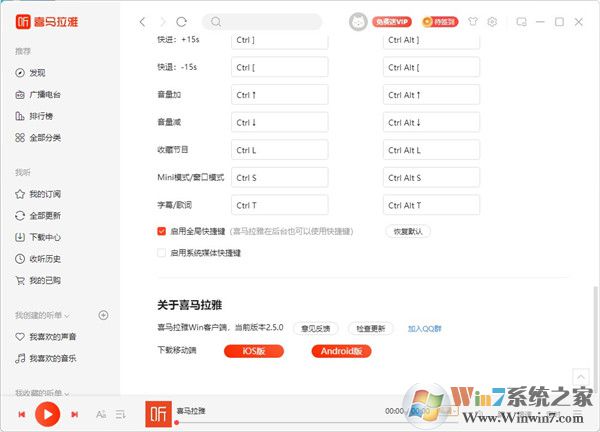Click the playback progress bar handle
600x432 pixels.
coord(176,423)
